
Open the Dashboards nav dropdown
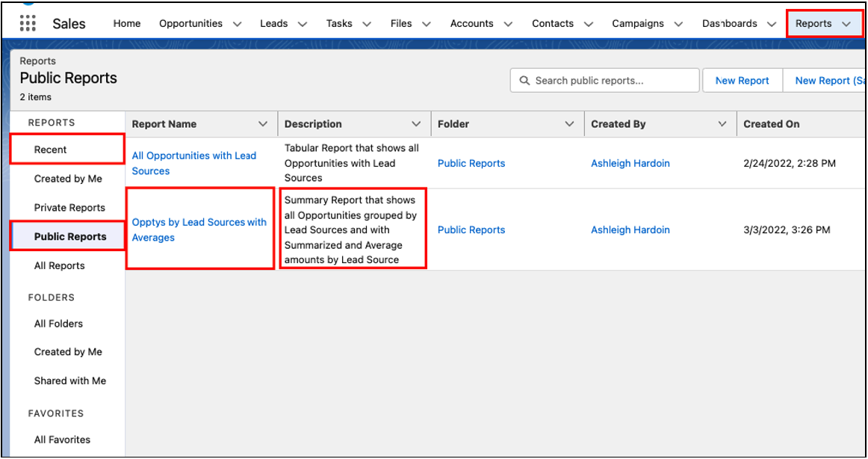pos(772,23)
